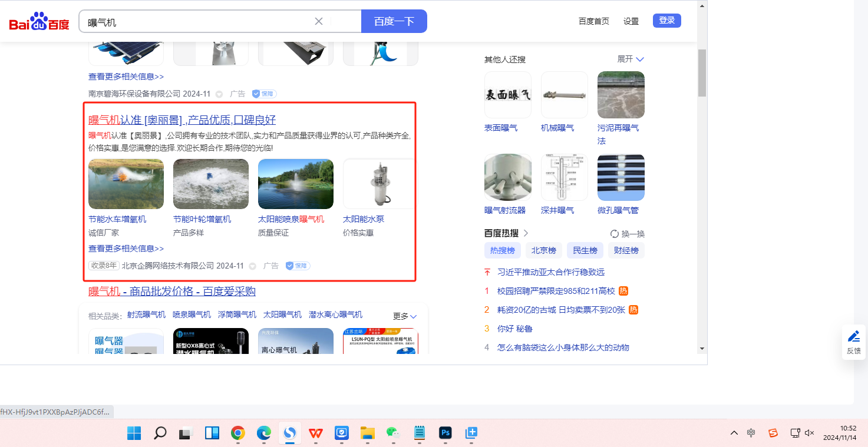Click the page's vertical scrollbar thumb
Viewport: 868px width, 447px height.
click(x=702, y=72)
